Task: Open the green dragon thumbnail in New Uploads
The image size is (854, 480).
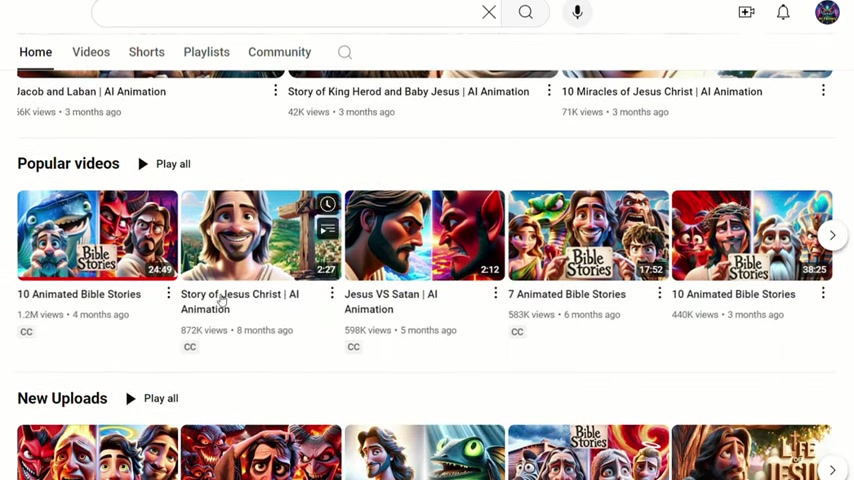Action: tap(425, 452)
